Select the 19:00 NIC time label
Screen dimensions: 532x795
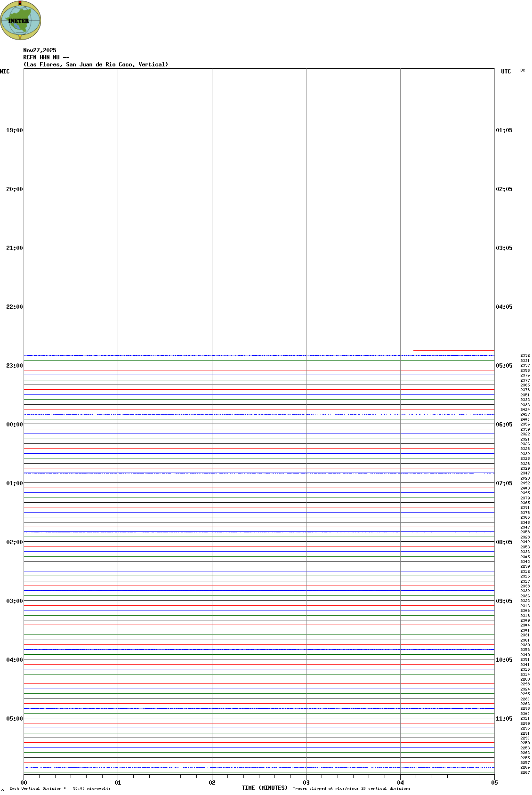14,130
